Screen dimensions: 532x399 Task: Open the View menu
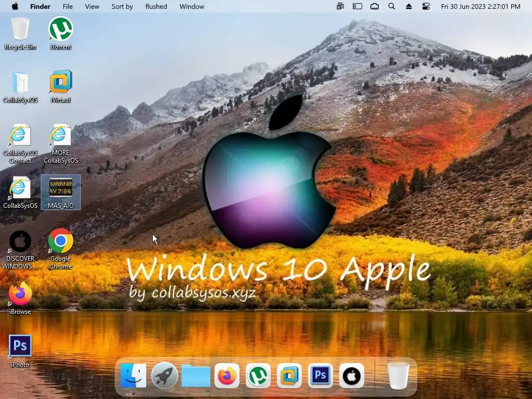pyautogui.click(x=92, y=6)
